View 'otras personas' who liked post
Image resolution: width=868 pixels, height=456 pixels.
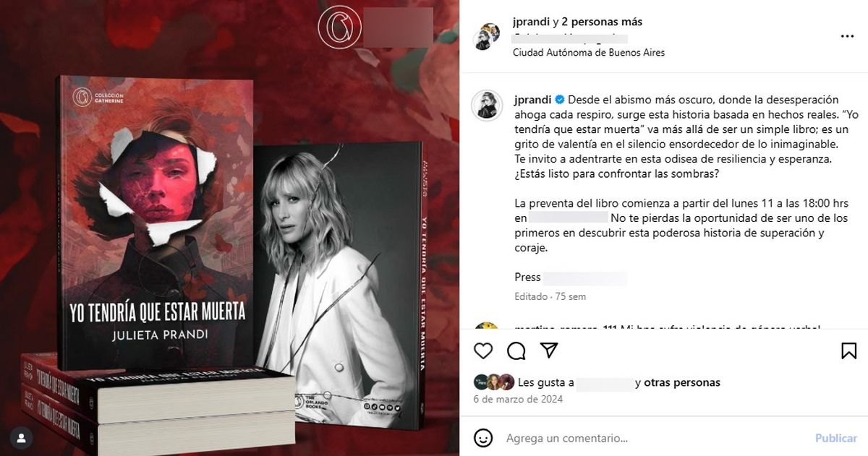point(682,383)
